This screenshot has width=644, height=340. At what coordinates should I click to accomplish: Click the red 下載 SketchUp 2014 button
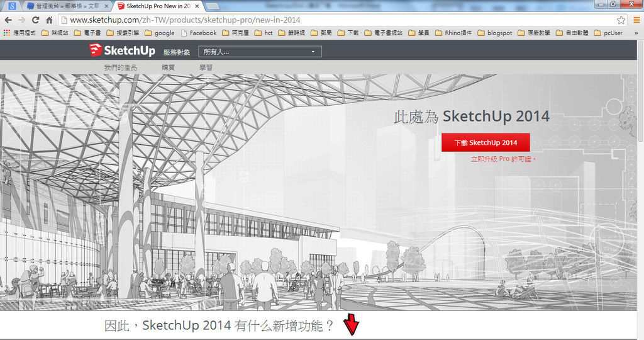(x=486, y=142)
